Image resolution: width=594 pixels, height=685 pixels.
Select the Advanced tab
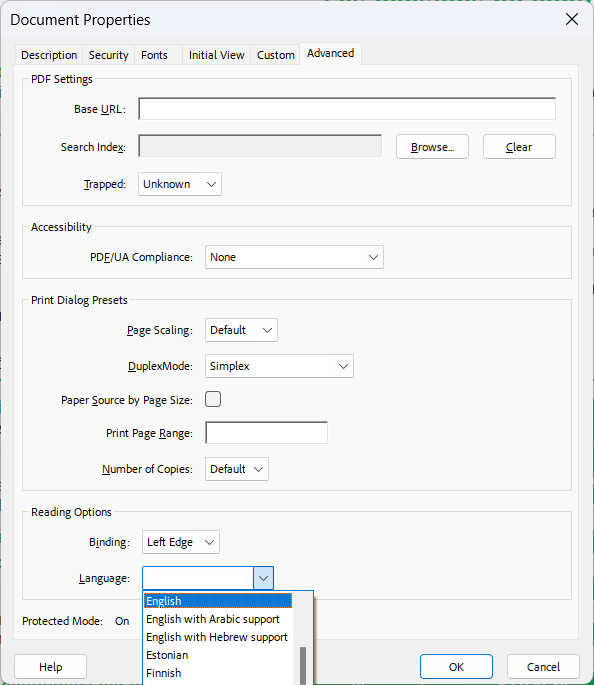click(330, 53)
